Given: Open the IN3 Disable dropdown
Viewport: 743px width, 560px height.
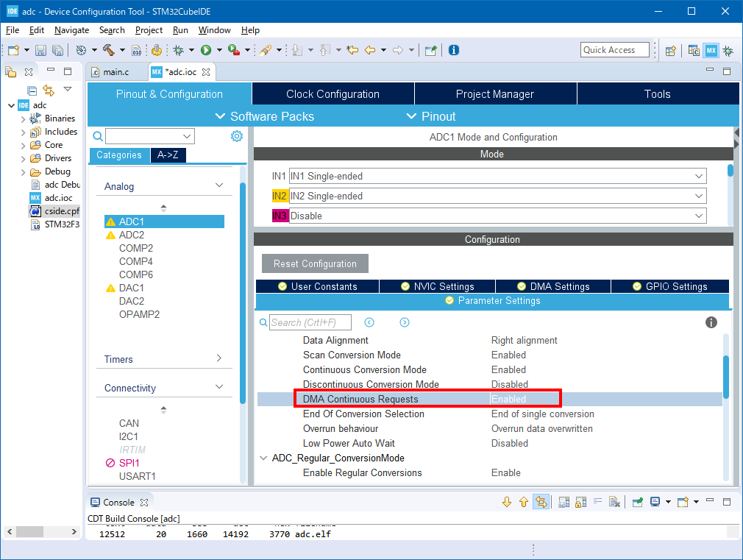Looking at the screenshot, I should tap(698, 216).
